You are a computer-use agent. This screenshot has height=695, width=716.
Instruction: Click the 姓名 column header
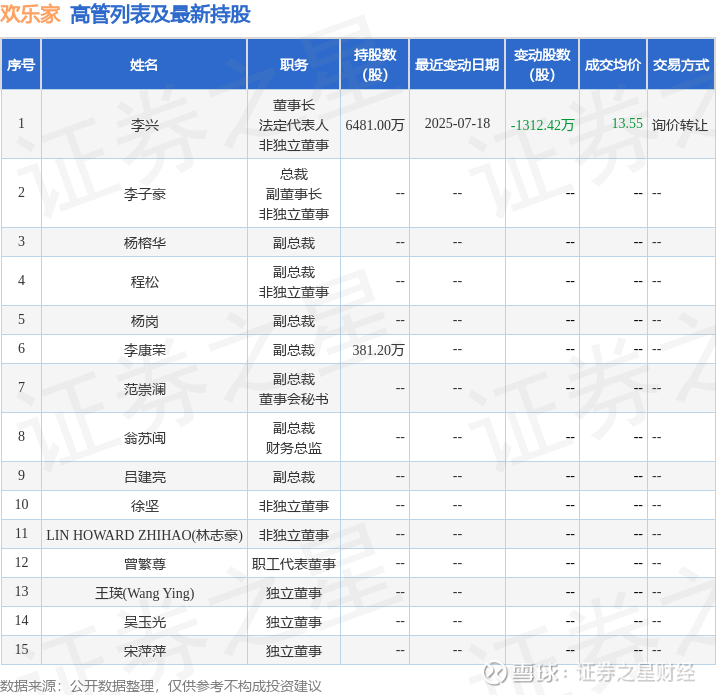click(144, 64)
